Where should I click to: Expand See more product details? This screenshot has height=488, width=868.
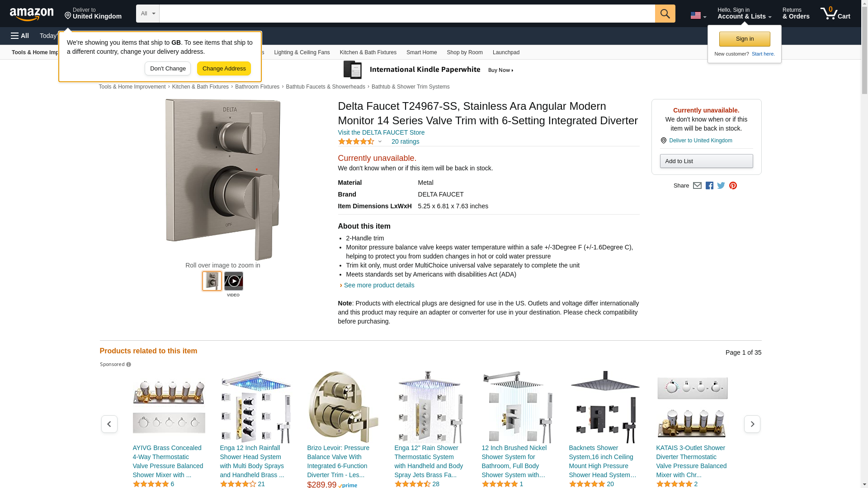(379, 285)
